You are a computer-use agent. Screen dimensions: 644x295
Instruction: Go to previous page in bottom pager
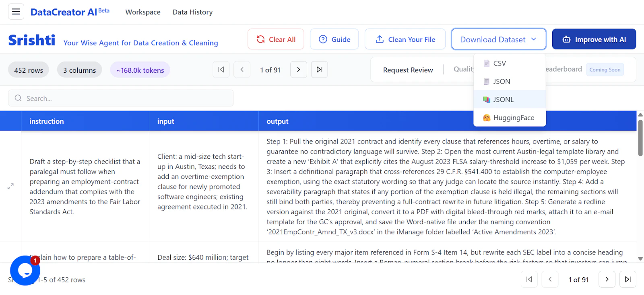pyautogui.click(x=550, y=279)
